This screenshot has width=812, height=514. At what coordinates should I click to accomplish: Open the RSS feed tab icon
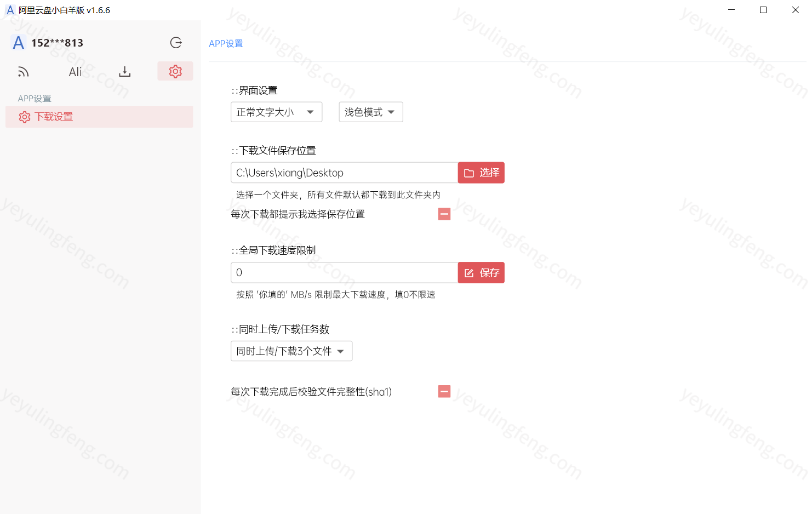point(23,72)
